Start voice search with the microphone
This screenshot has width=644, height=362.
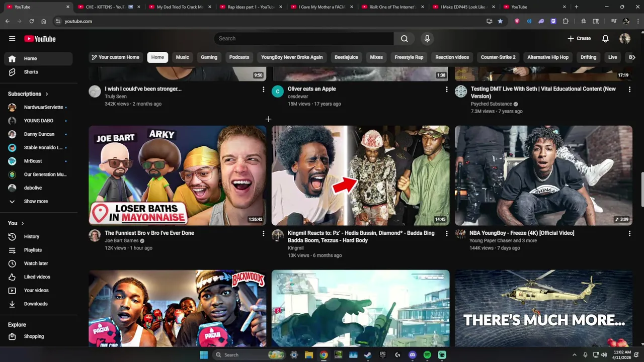tap(427, 39)
